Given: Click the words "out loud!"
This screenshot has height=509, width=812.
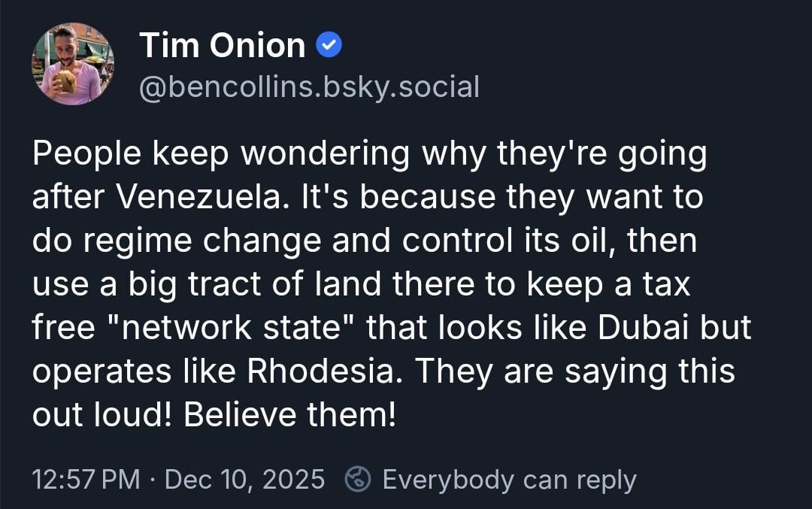Looking at the screenshot, I should point(104,416).
